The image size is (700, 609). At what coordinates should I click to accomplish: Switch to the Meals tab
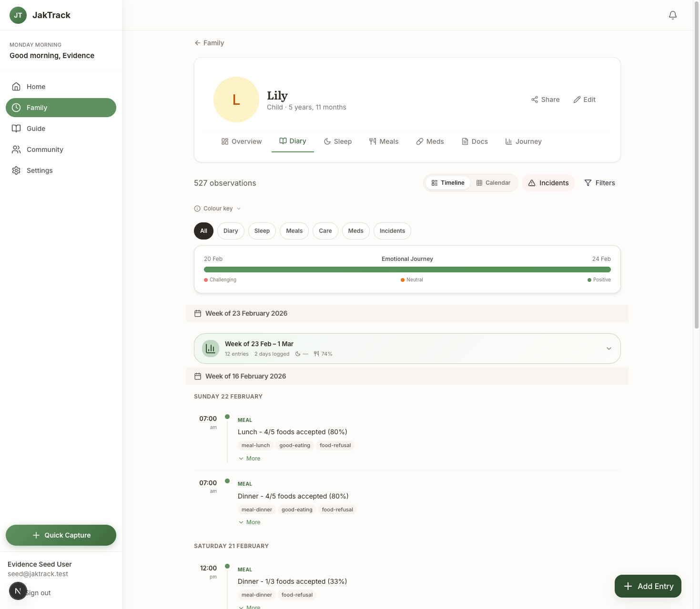384,141
